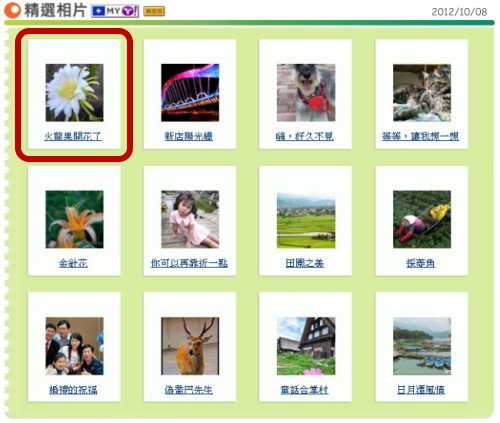Follow the 火龍果開花了 link
This screenshot has width=500, height=423.
pyautogui.click(x=73, y=136)
